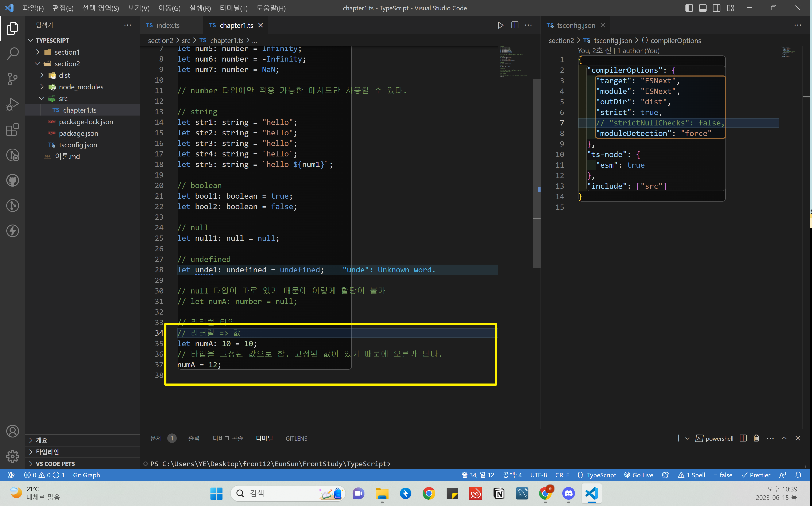
Task: Open Source Control view in activity bar
Action: [12, 79]
